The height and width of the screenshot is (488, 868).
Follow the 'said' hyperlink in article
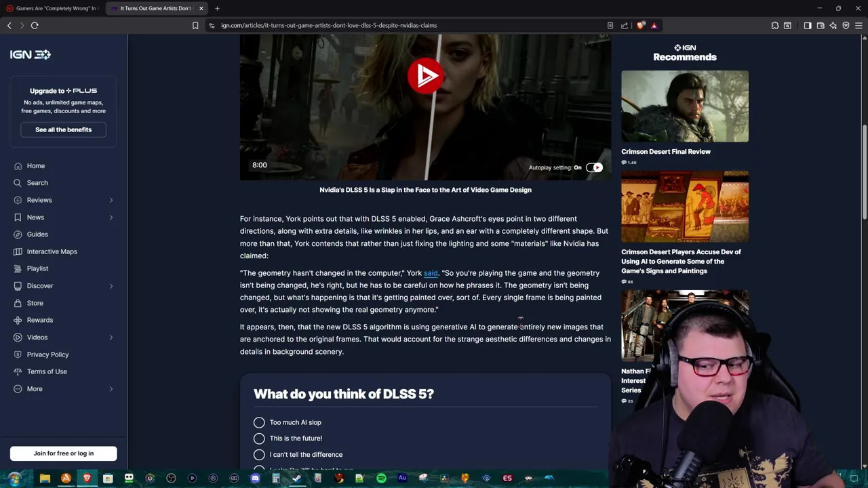point(431,273)
